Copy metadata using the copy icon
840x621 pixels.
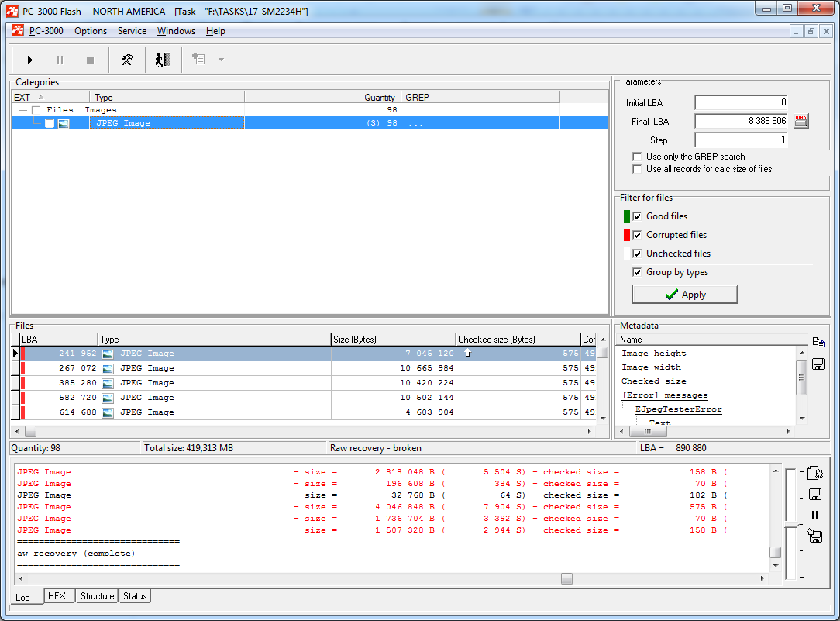(818, 342)
